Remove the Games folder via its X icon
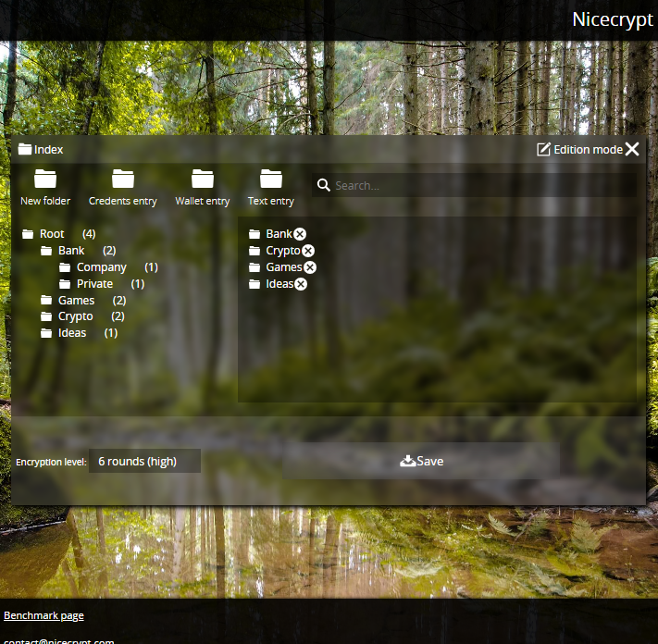Image resolution: width=658 pixels, height=644 pixels. (x=310, y=267)
